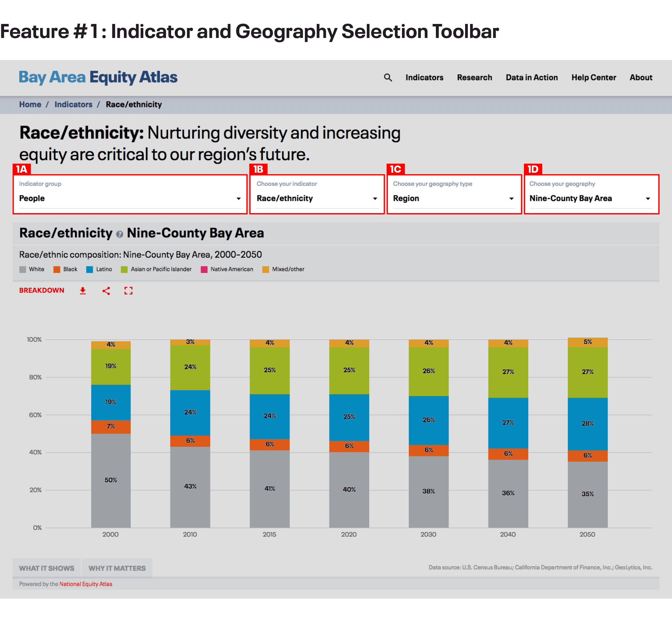Open Choose your geography type dropdown

point(454,198)
